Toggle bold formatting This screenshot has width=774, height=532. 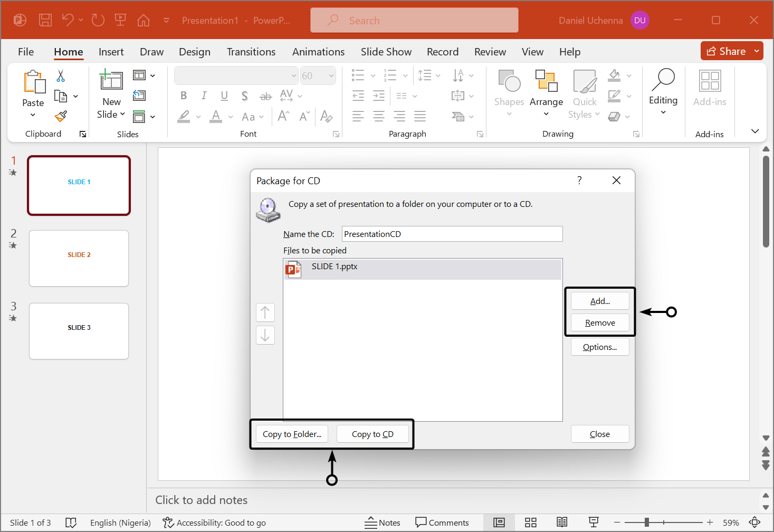click(x=183, y=96)
